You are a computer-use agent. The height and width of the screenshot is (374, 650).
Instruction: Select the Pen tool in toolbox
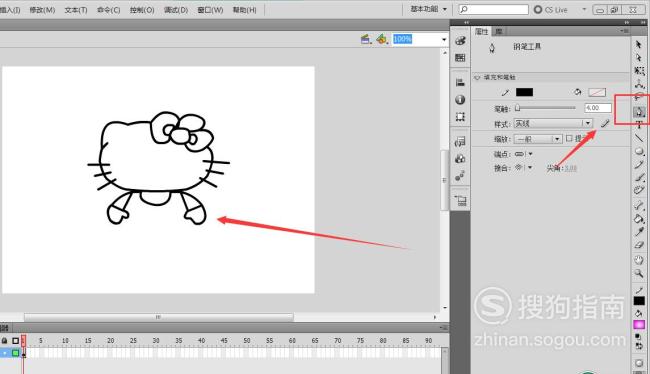639,112
